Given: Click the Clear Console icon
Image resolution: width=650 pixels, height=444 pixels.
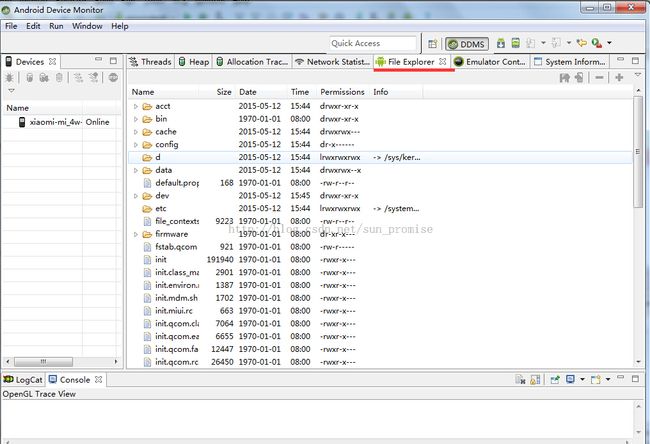Looking at the screenshot, I should point(520,379).
